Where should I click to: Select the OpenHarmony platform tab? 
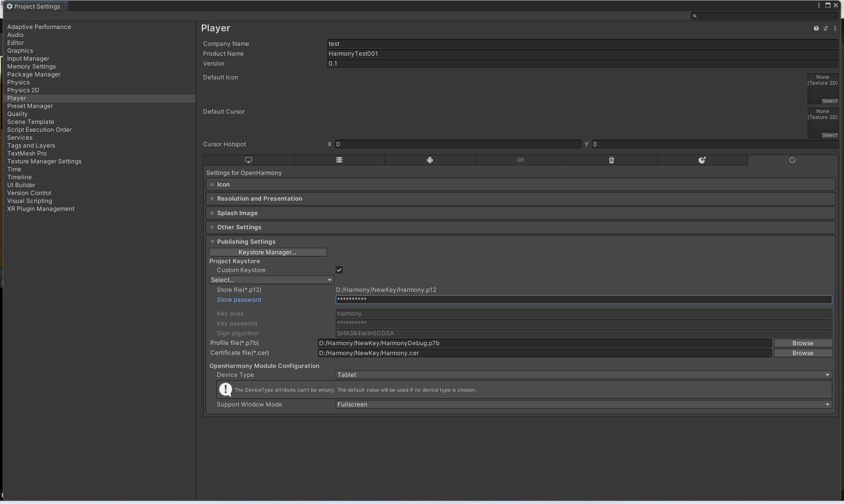click(793, 160)
